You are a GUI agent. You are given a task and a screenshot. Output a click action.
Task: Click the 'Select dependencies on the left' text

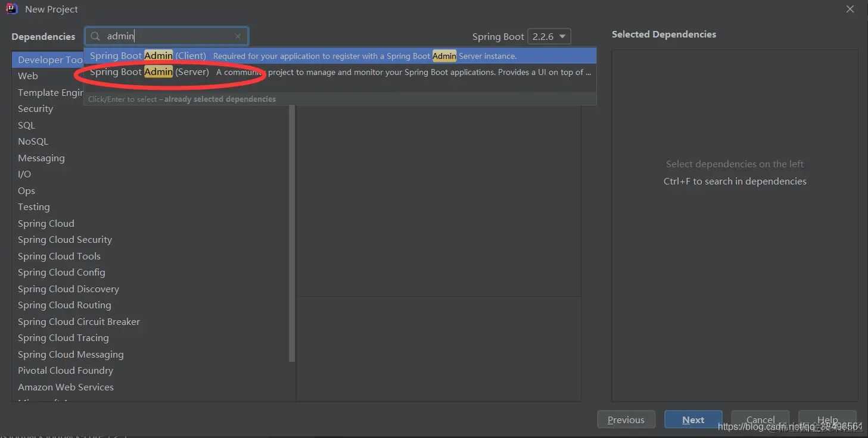point(735,164)
